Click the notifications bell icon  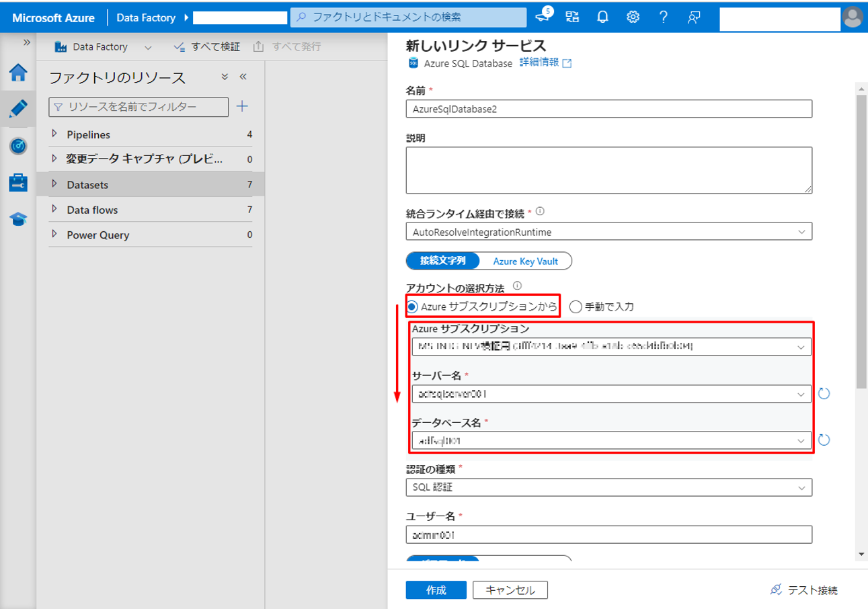pos(602,17)
